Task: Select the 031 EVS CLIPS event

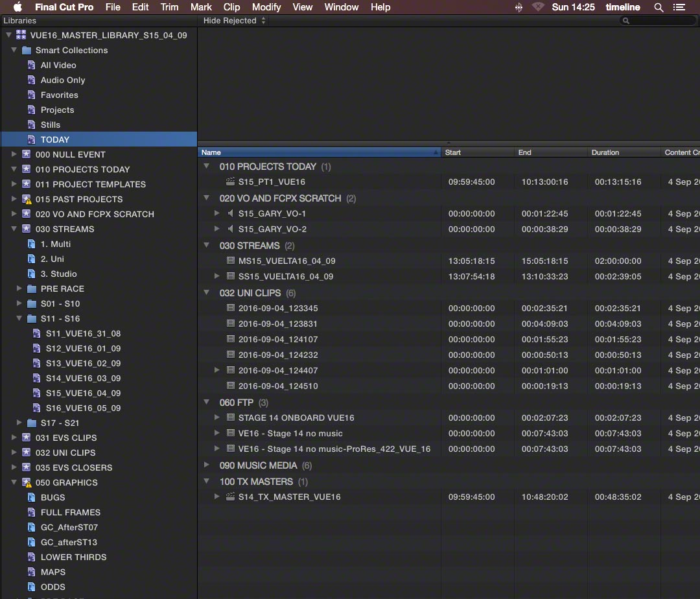Action: point(99,438)
